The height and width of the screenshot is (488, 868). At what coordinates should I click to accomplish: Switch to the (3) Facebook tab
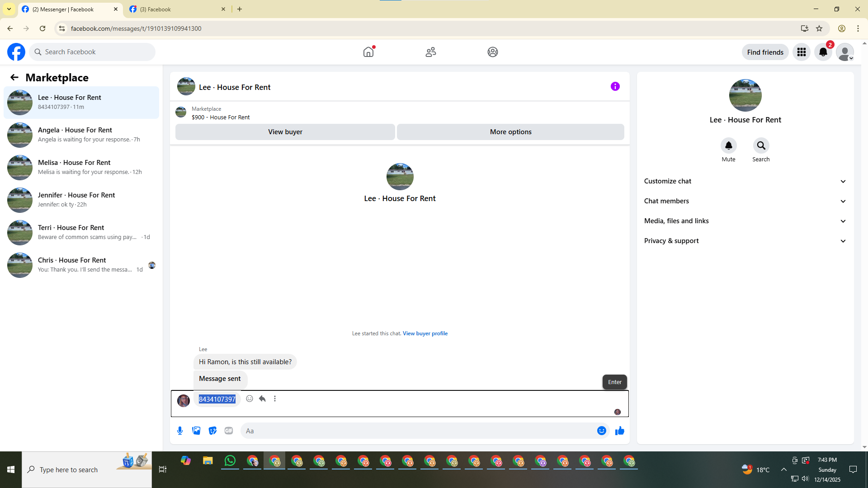176,9
